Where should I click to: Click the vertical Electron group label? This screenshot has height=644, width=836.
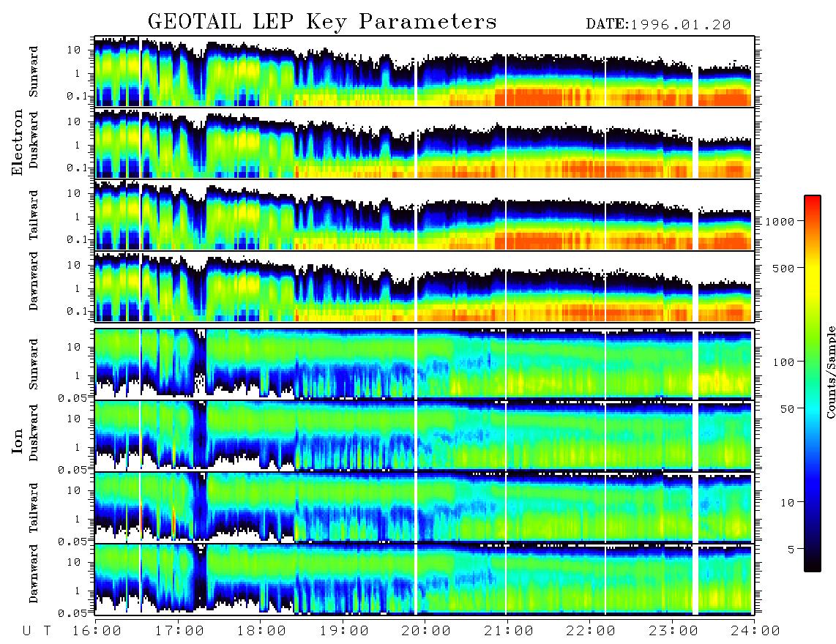[x=18, y=142]
